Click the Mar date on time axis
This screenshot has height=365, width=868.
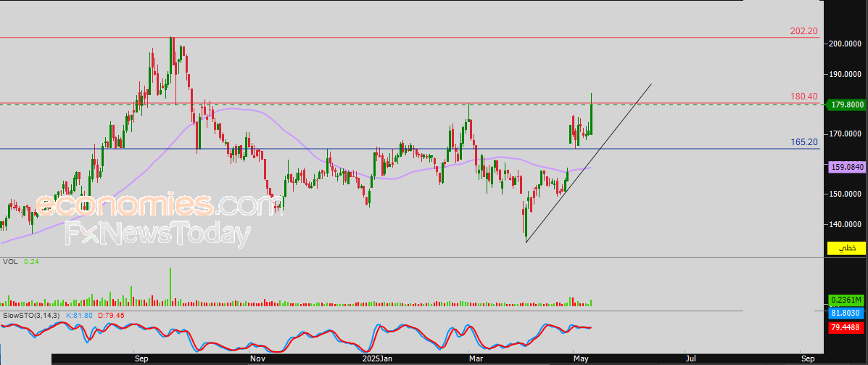click(x=476, y=359)
